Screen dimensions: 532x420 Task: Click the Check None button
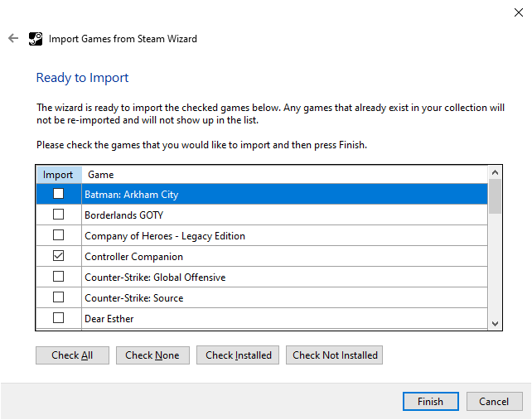pyautogui.click(x=152, y=355)
